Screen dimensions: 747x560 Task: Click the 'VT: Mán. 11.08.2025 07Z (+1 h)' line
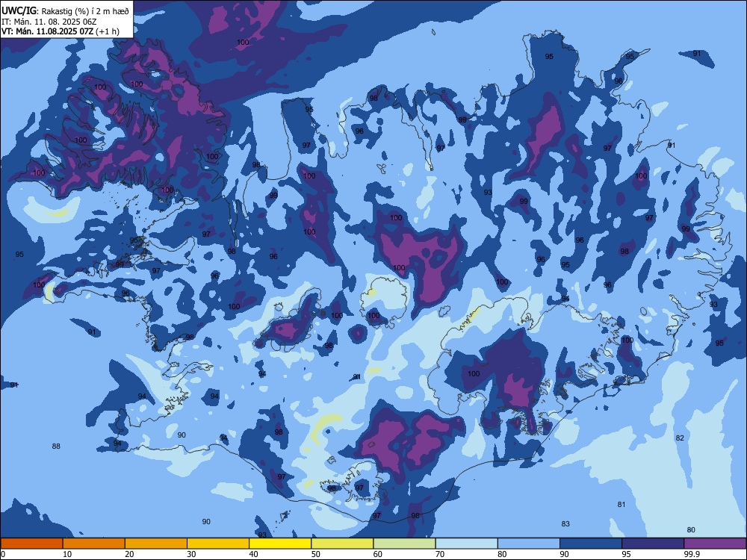pyautogui.click(x=60, y=31)
